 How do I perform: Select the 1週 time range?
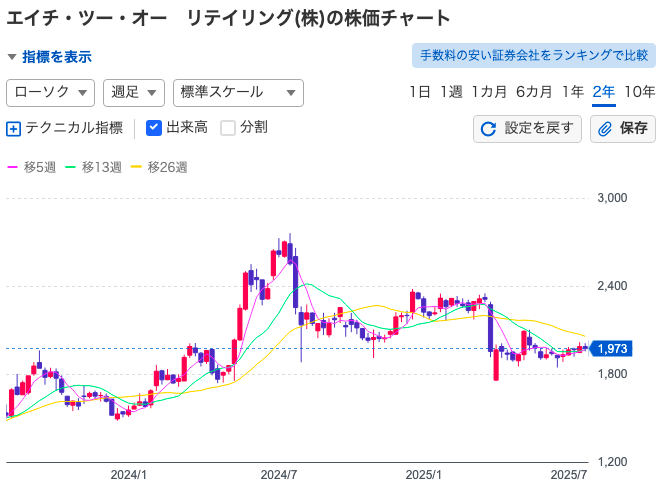pos(451,92)
